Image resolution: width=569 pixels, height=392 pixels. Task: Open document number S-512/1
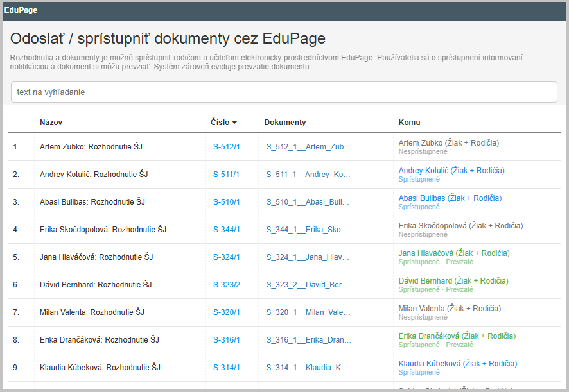(226, 147)
